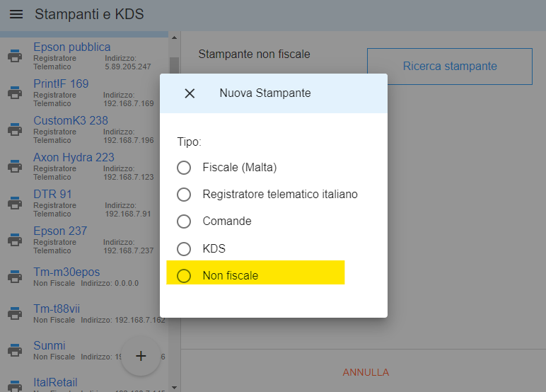The width and height of the screenshot is (546, 392).
Task: Click the plus add printer button
Action: (141, 356)
